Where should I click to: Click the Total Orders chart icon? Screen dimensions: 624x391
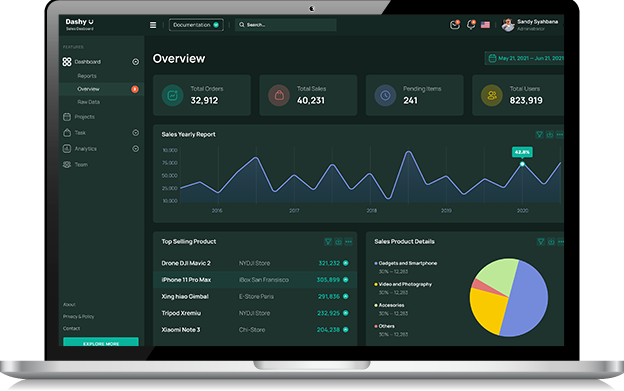(x=172, y=95)
